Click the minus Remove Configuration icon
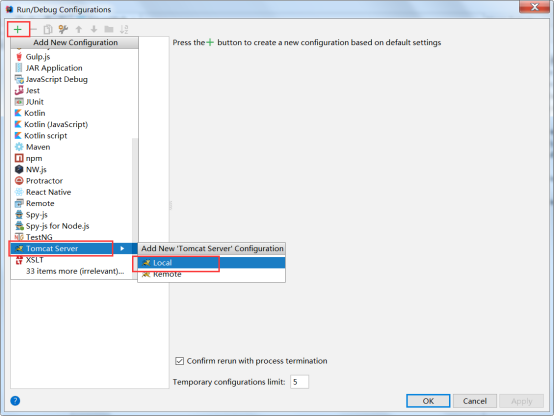 pos(34,29)
